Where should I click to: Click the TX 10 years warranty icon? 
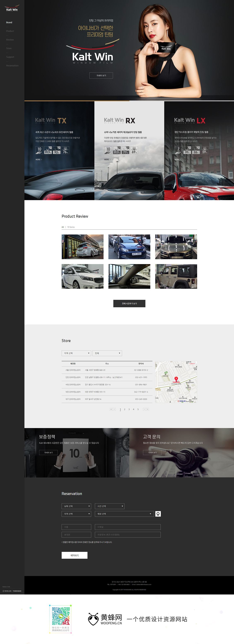pyautogui.click(x=39, y=150)
